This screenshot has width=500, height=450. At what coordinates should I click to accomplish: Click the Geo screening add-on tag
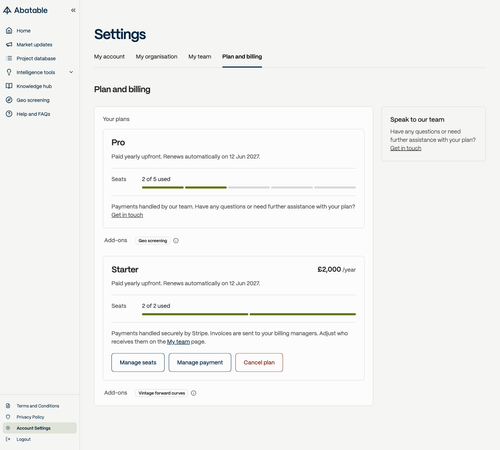coord(153,241)
